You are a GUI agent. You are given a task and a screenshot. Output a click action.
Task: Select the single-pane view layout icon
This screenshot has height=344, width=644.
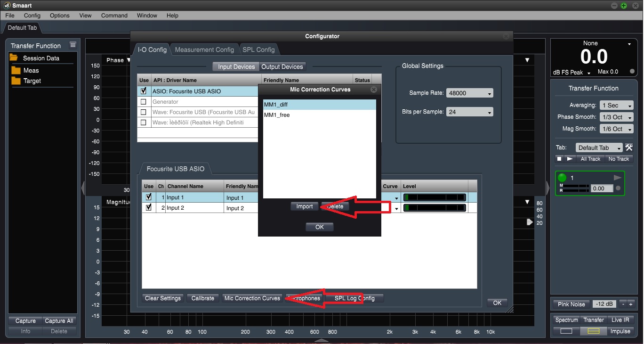tap(566, 331)
